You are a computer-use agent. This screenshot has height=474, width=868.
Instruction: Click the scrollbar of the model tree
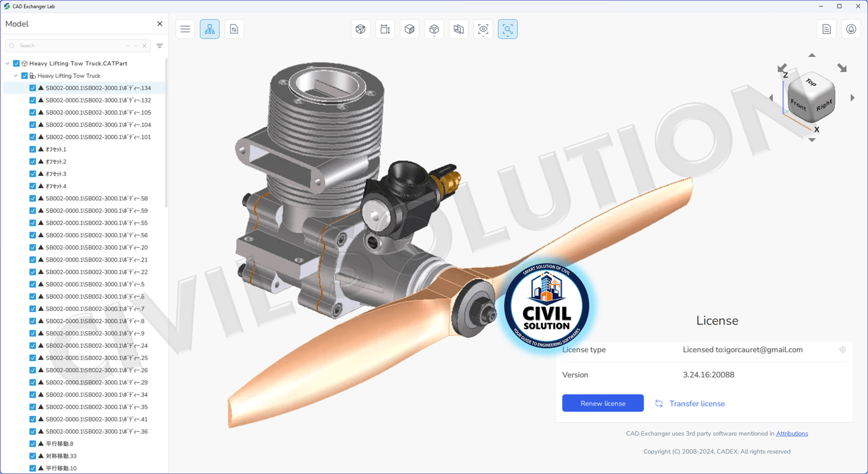pos(167,132)
